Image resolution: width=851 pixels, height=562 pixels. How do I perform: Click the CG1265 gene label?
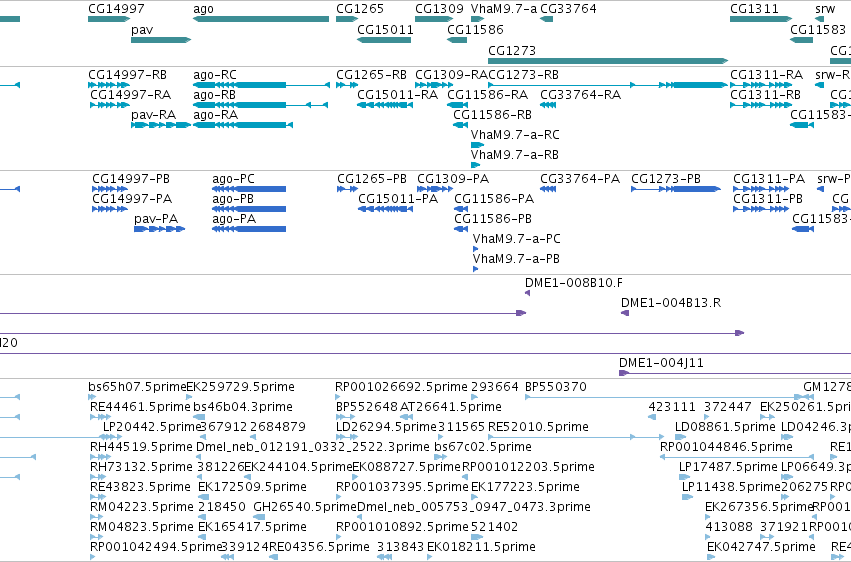click(360, 9)
